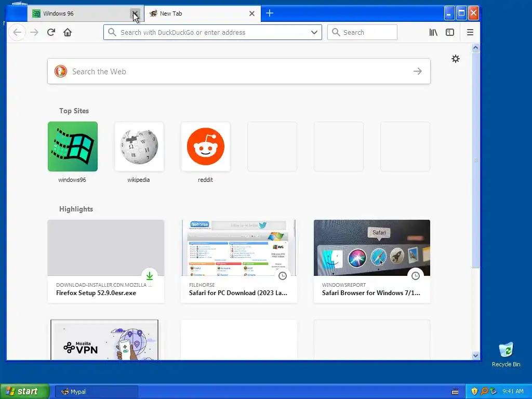The width and height of the screenshot is (532, 399).
Task: Click the security shield tray icon
Action: click(474, 391)
